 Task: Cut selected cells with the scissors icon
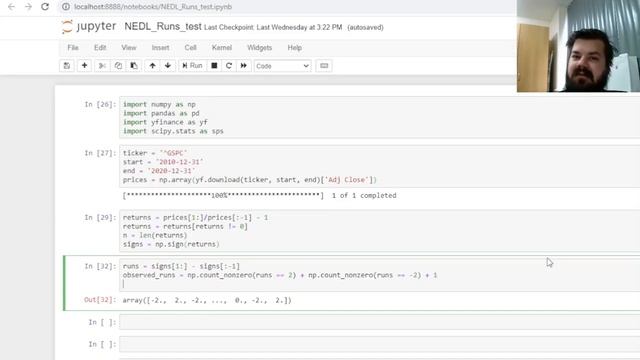point(102,66)
